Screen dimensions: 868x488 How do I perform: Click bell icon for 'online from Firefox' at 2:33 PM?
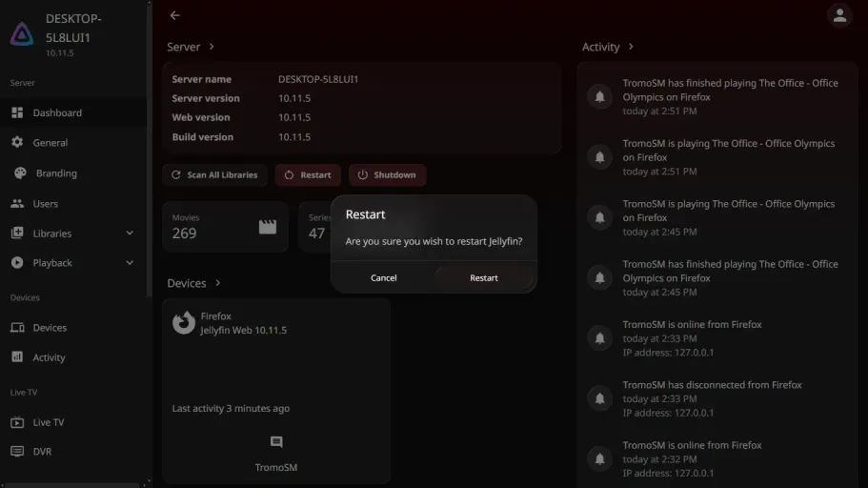tap(599, 338)
